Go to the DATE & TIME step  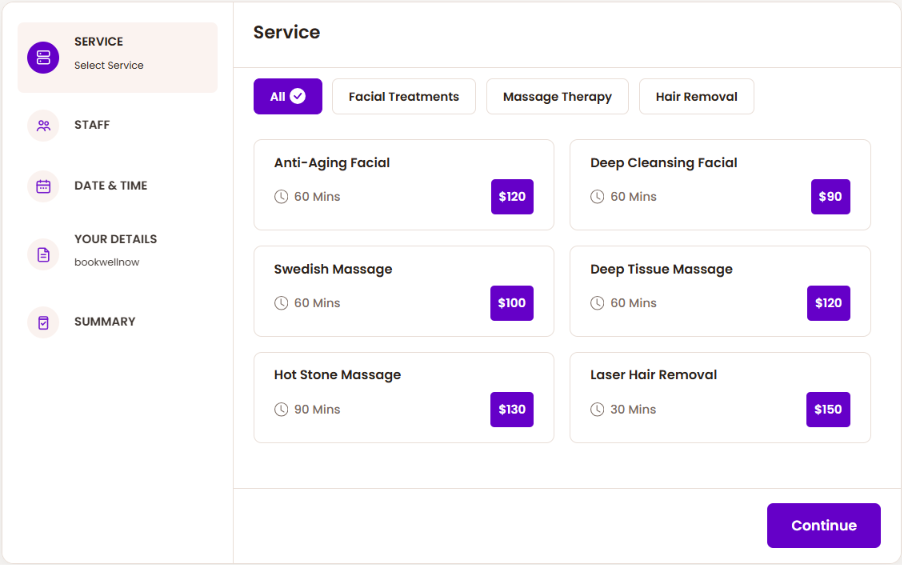click(110, 186)
